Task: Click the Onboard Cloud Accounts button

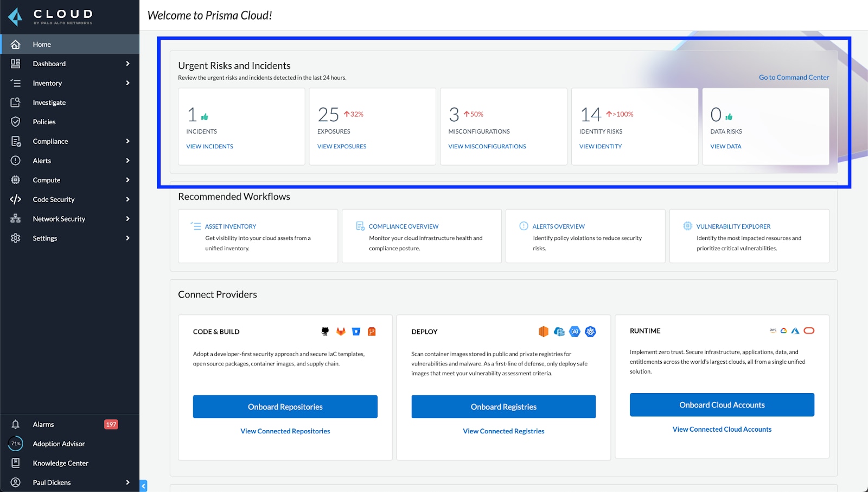Action: [x=722, y=405]
